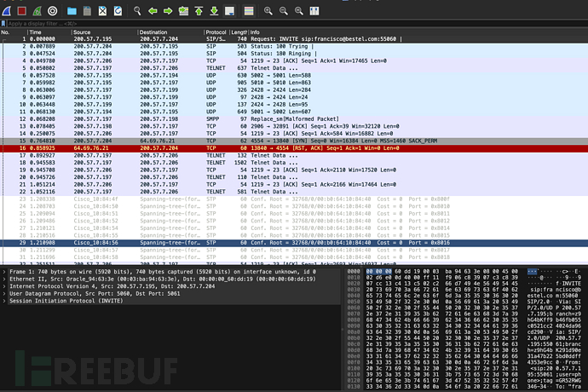Sort by the Time column header
The image size is (588, 392).
pos(49,32)
